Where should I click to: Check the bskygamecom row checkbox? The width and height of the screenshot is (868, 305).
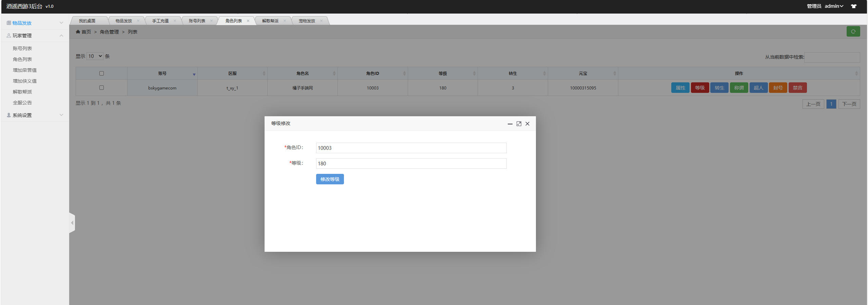(x=101, y=88)
